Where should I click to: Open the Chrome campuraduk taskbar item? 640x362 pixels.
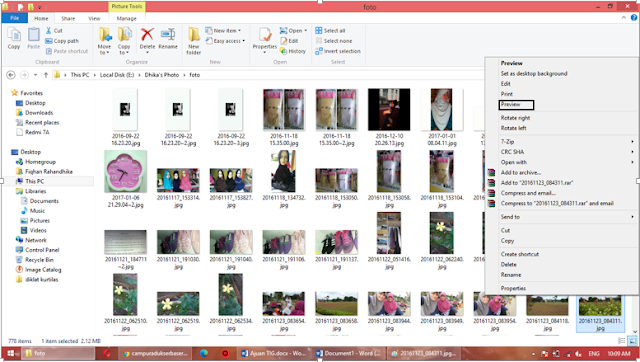coord(156,353)
